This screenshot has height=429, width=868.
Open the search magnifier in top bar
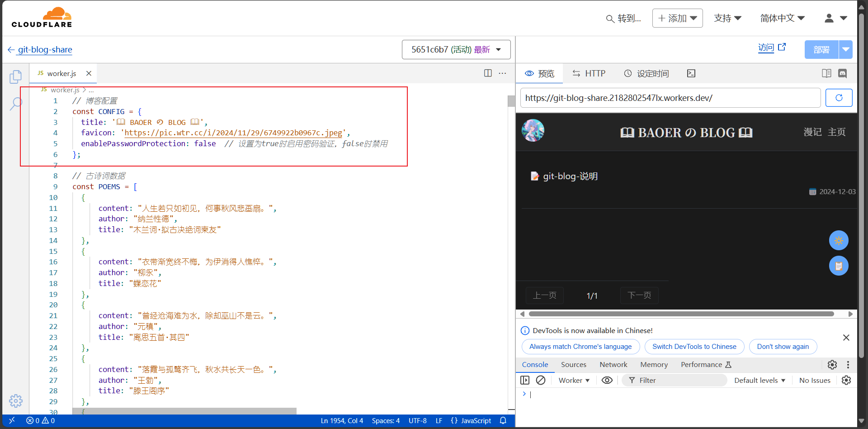(610, 19)
